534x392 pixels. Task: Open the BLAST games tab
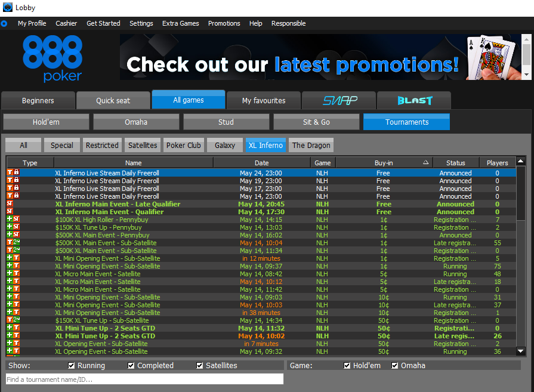(414, 100)
